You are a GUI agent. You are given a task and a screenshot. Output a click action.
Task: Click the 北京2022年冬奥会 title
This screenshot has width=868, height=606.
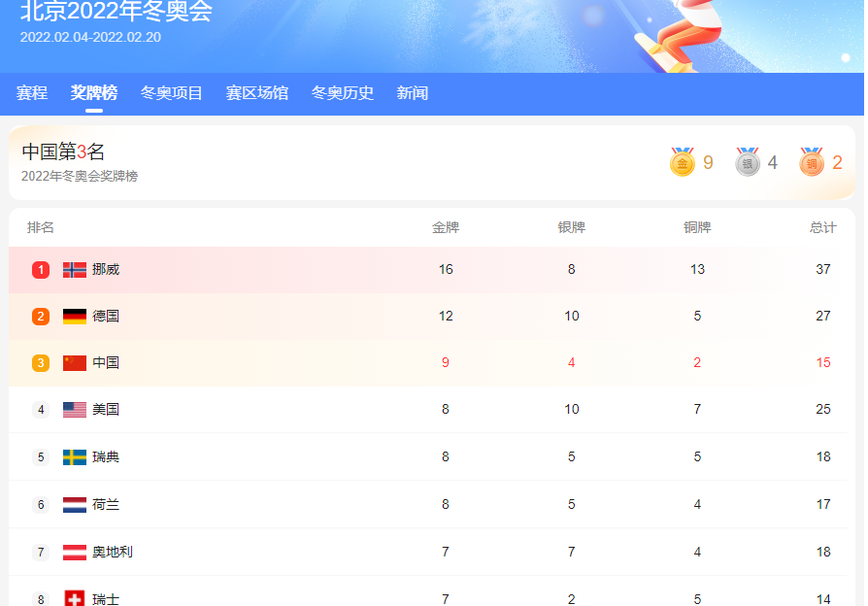pyautogui.click(x=117, y=12)
